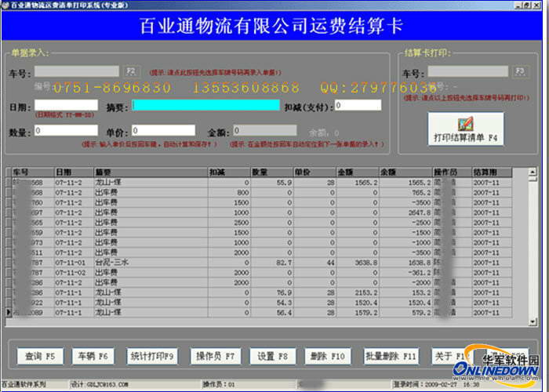Click the 单价 unit price input field
Image resolution: width=549 pixels, height=392 pixels.
[163, 131]
